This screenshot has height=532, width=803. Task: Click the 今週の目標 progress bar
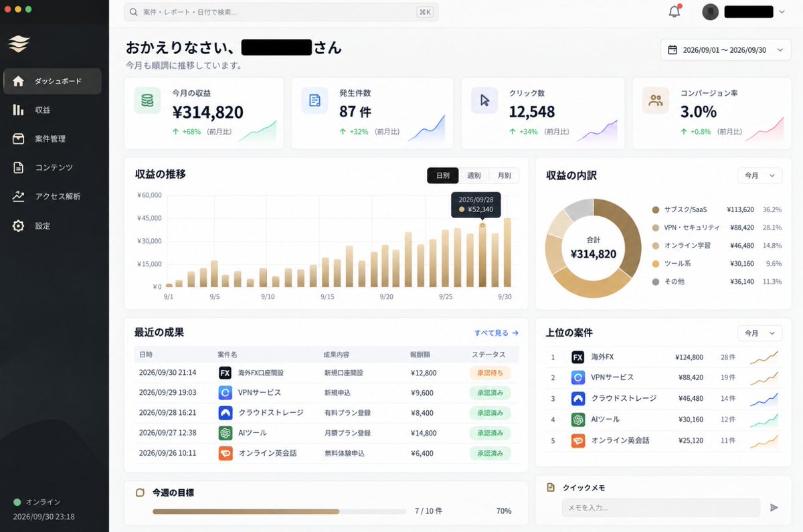[279, 511]
